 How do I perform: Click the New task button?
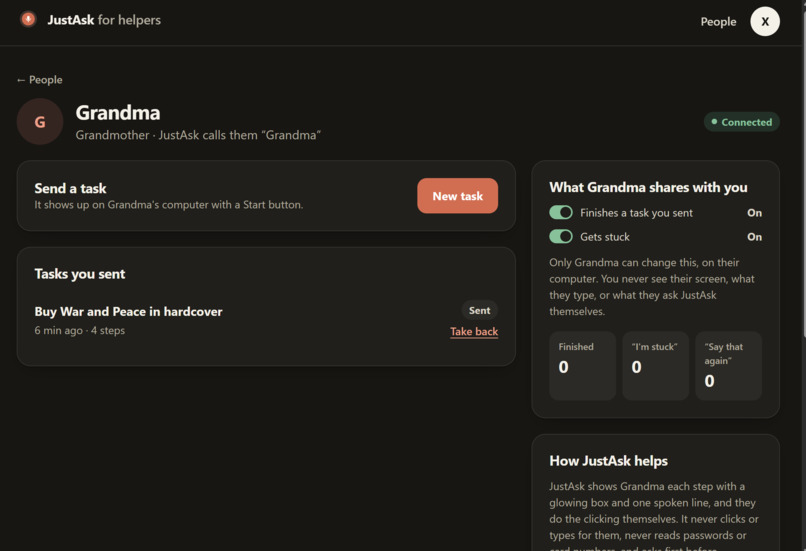pos(457,196)
